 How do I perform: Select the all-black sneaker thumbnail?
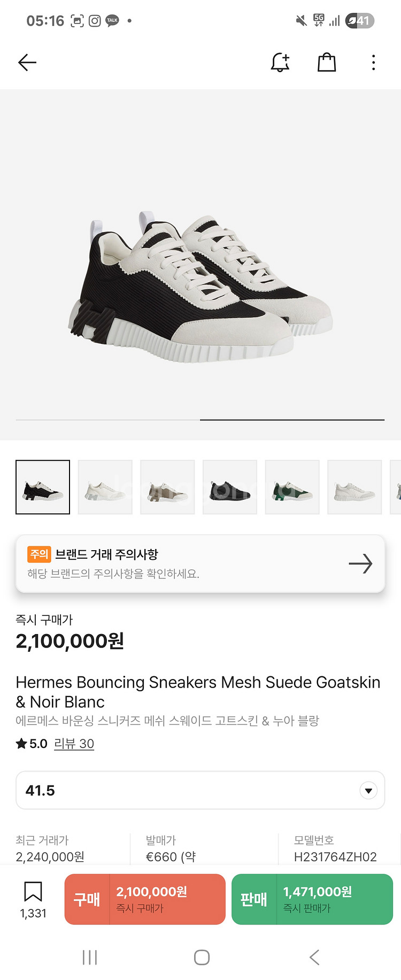tap(230, 487)
